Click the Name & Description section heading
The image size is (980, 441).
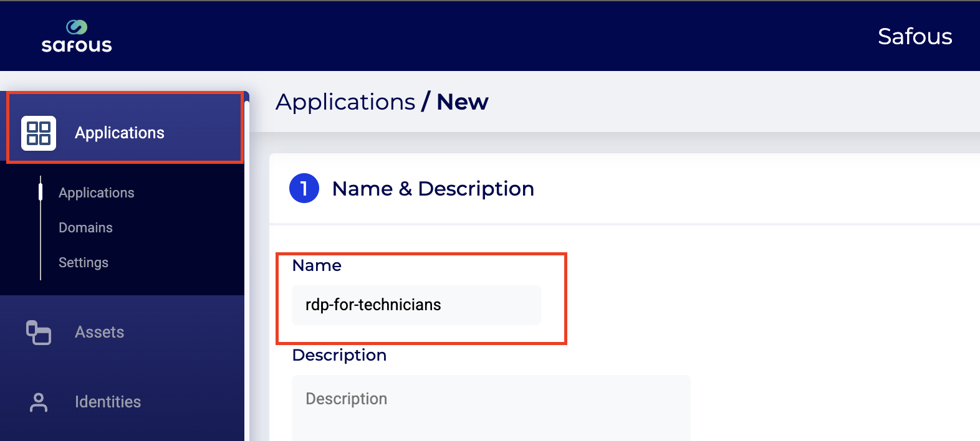click(433, 189)
